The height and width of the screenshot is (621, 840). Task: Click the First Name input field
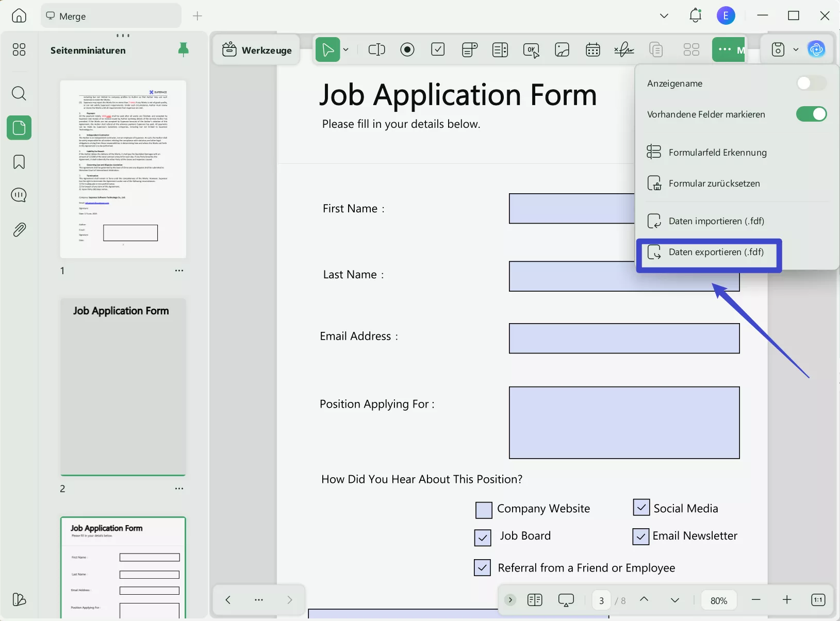coord(572,209)
